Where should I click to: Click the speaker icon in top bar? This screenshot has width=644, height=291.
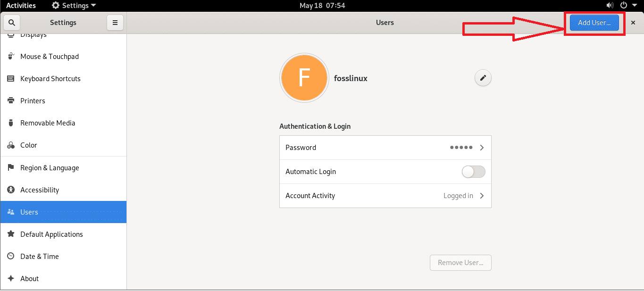(610, 5)
